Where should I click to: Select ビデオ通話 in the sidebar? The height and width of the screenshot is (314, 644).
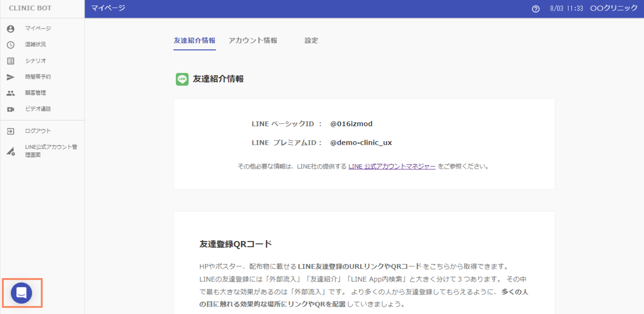pyautogui.click(x=38, y=109)
